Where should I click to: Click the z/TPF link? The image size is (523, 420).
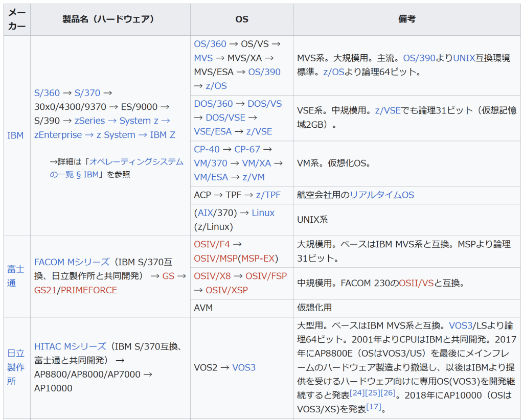point(268,195)
